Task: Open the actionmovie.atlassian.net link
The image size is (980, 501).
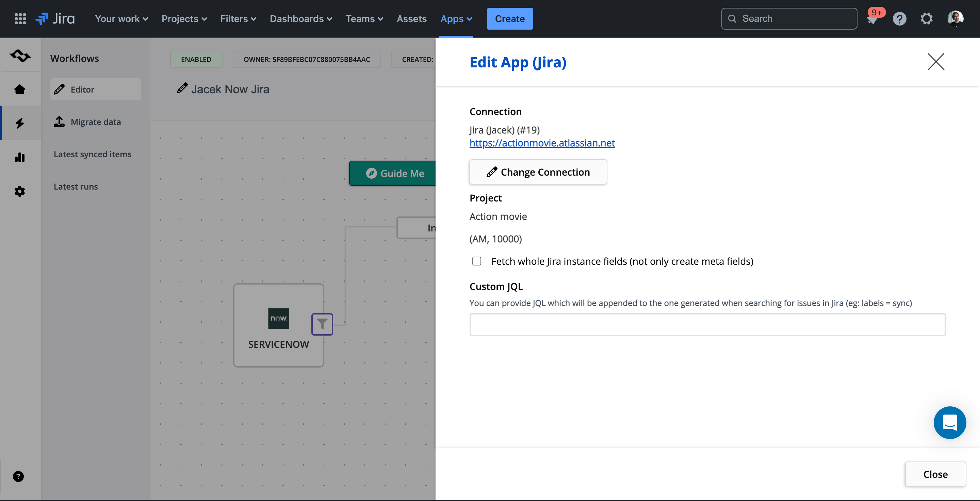Action: tap(542, 143)
